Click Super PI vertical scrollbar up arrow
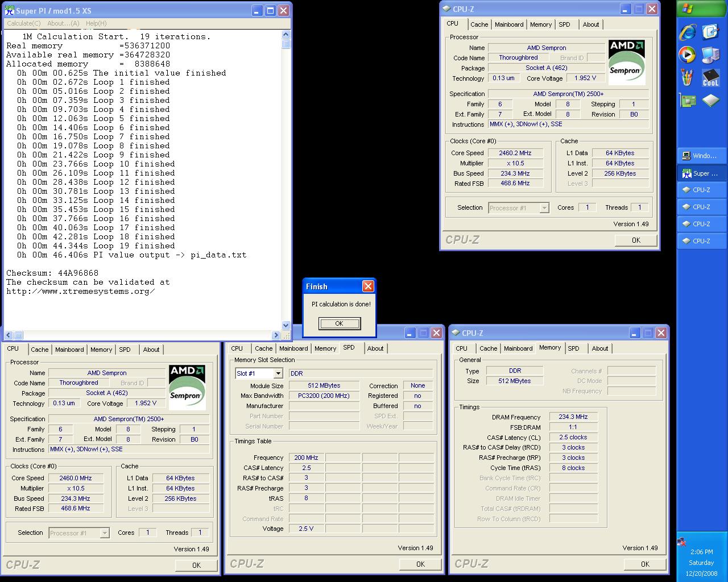The height and width of the screenshot is (582, 728). (x=286, y=35)
